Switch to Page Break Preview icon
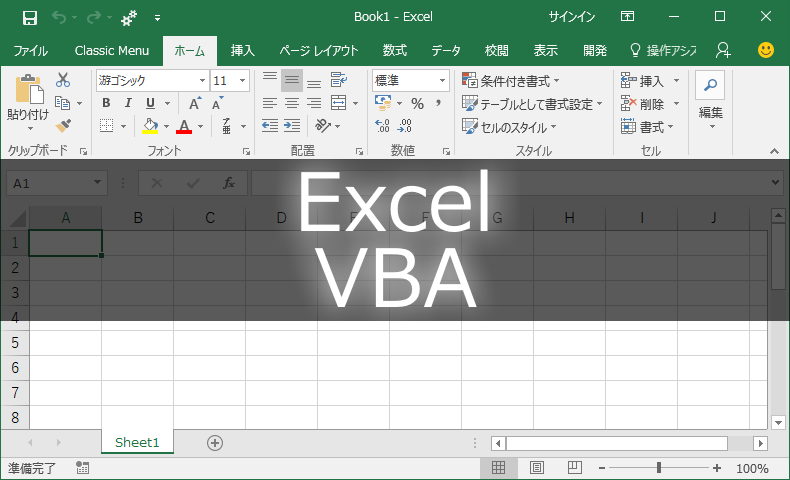790x480 pixels. [574, 468]
